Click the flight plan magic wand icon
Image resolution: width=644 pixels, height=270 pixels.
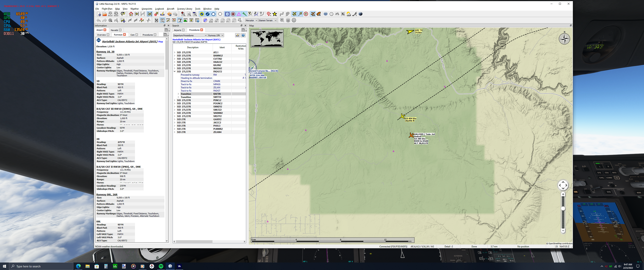point(142,21)
